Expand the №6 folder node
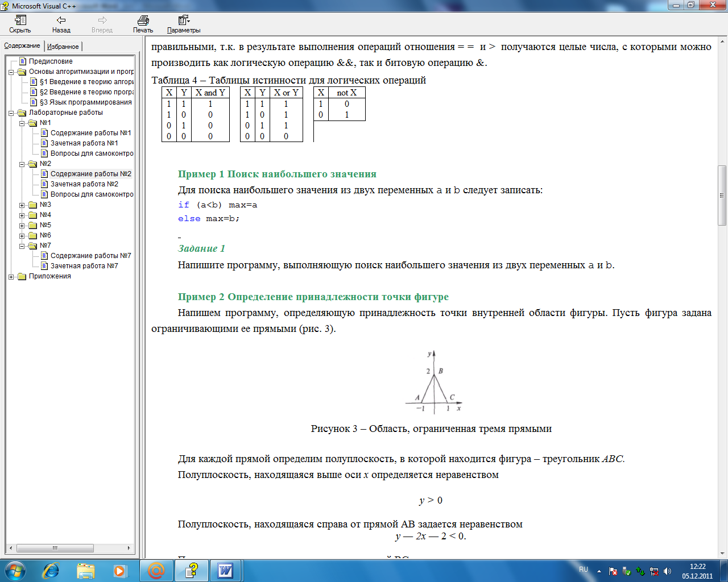This screenshot has width=728, height=582. pyautogui.click(x=22, y=236)
